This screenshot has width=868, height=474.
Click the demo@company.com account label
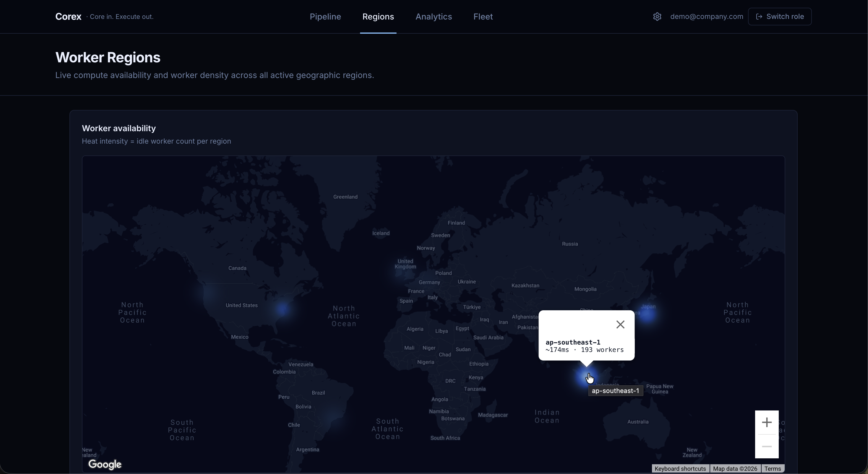click(x=706, y=17)
